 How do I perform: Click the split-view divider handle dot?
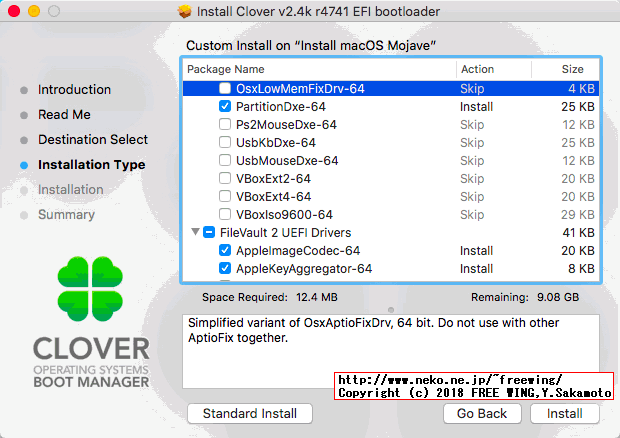click(x=391, y=310)
